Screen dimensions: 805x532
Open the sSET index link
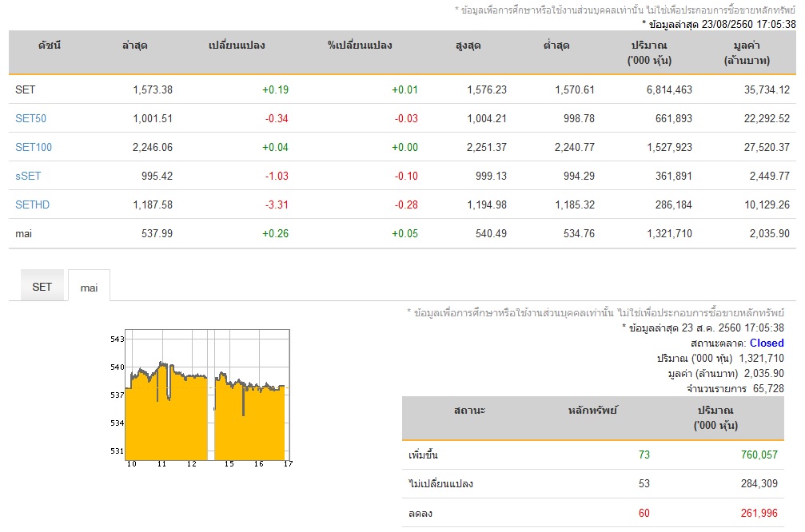click(x=28, y=176)
